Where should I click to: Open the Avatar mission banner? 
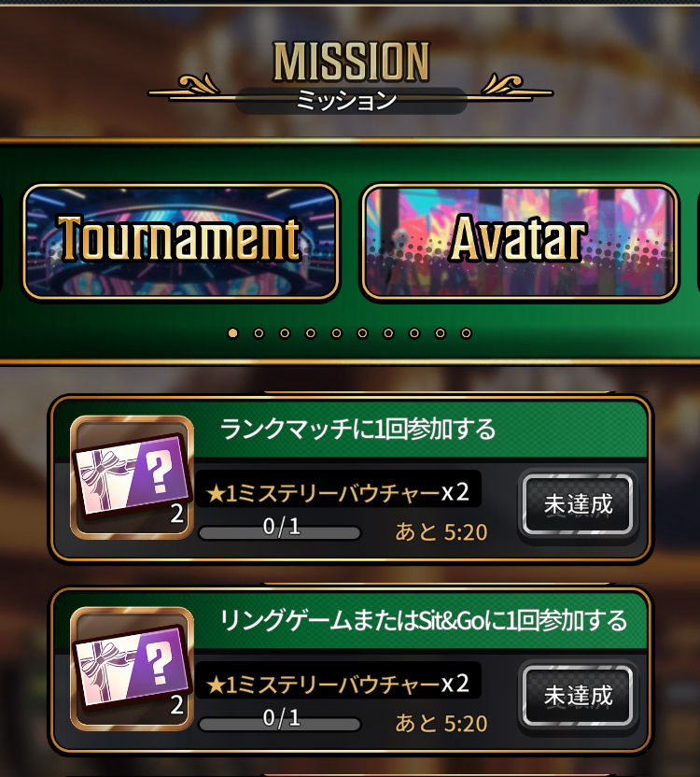519,242
